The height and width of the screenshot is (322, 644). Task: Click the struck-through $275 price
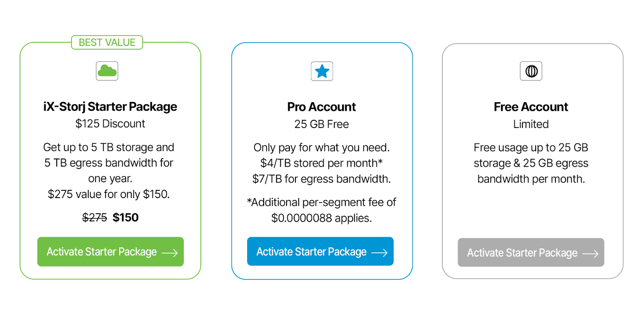point(95,218)
